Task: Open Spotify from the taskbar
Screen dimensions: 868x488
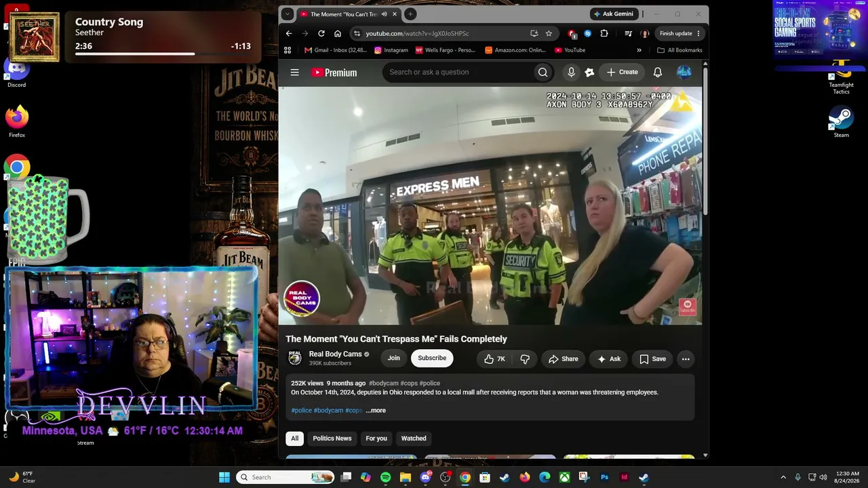Action: 385,477
